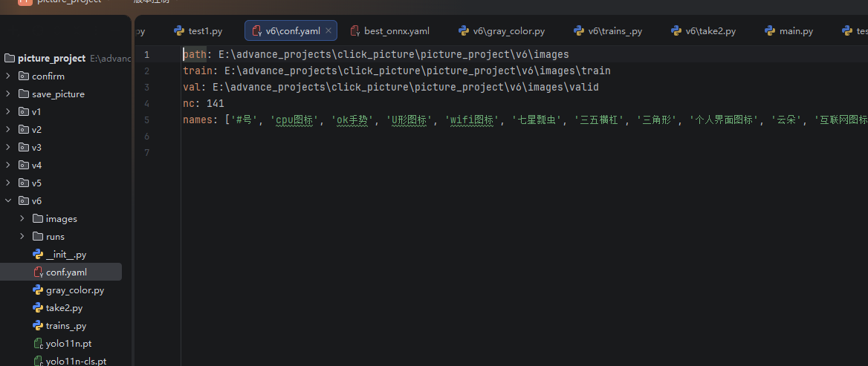
Task: Click line number 4 in the gutter
Action: (146, 104)
